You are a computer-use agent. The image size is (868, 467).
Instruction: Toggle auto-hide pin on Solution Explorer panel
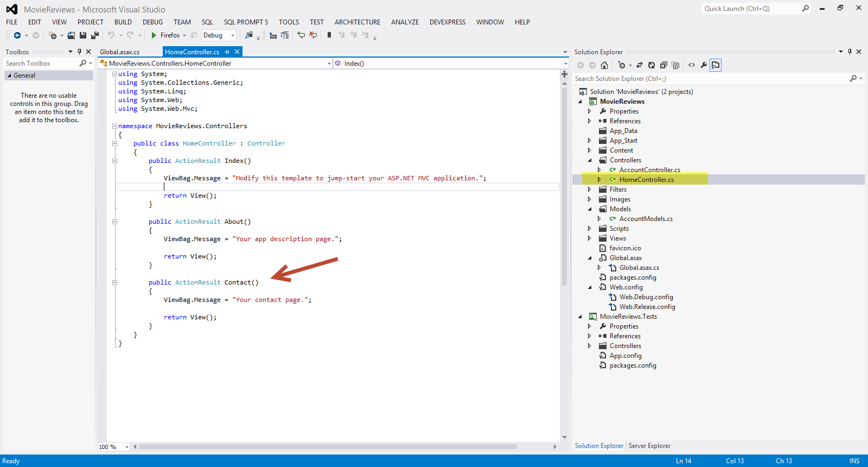tap(850, 52)
